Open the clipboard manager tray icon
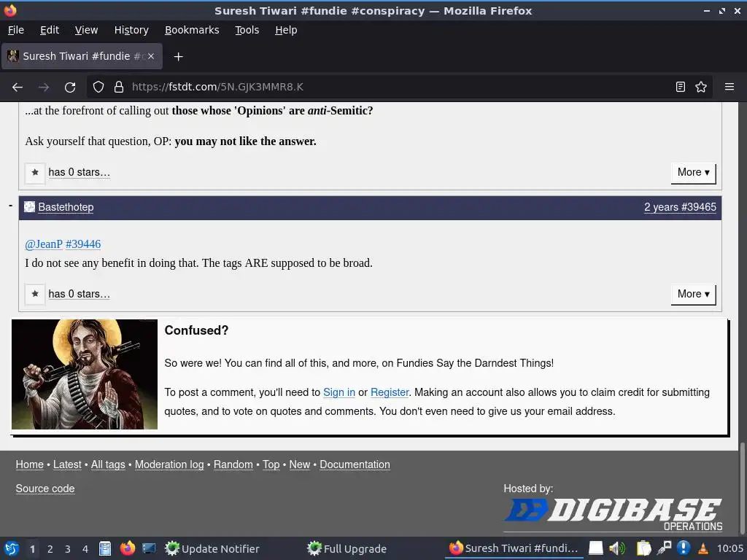The height and width of the screenshot is (560, 747). (x=643, y=548)
